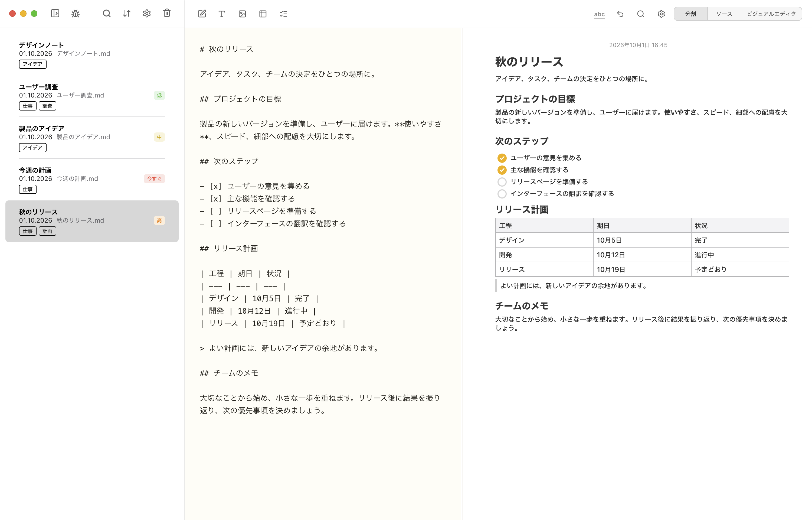Uncheck ユーザーの意見を集める in the preview
This screenshot has width=812, height=520.
[x=502, y=158]
